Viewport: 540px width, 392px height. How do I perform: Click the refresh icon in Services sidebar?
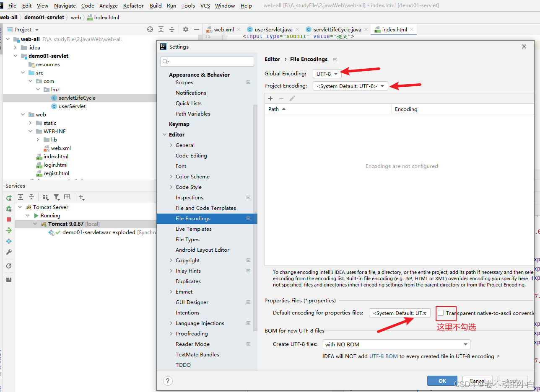click(x=9, y=266)
